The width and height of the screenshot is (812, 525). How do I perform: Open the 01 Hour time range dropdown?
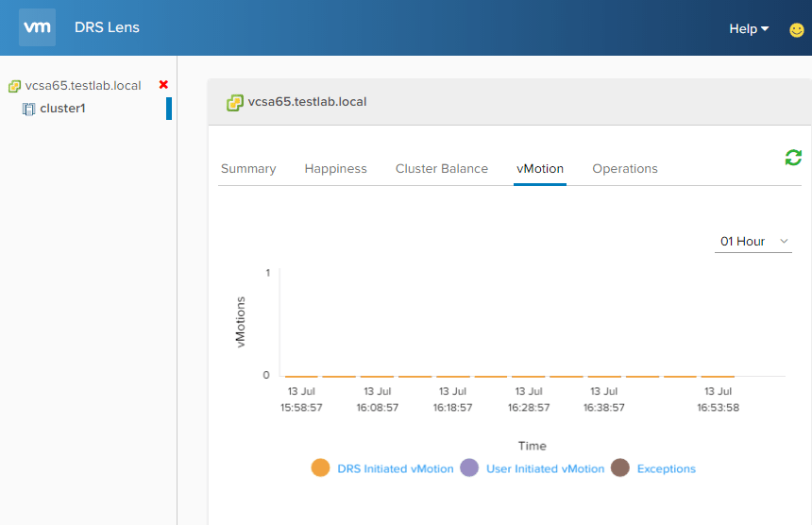point(753,242)
